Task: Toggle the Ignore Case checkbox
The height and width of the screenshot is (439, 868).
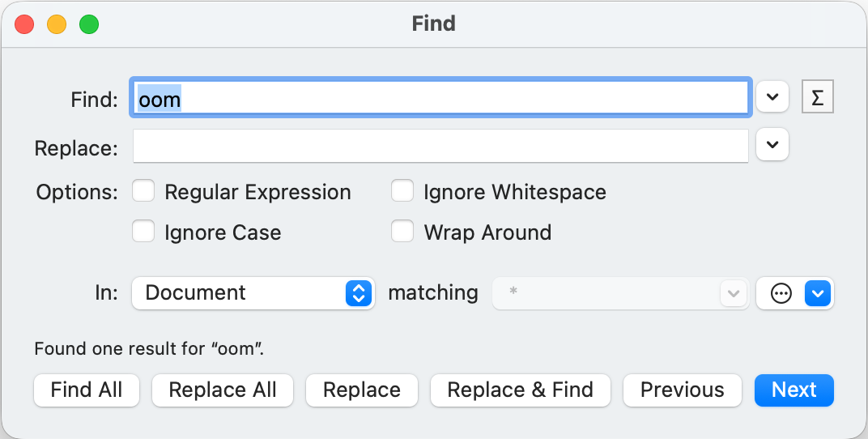Action: tap(143, 232)
